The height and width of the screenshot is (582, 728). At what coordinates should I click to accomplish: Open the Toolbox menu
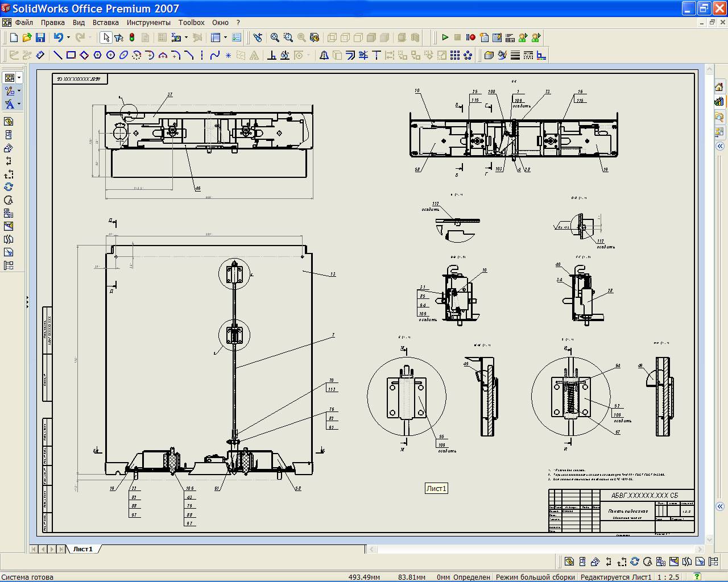point(191,23)
